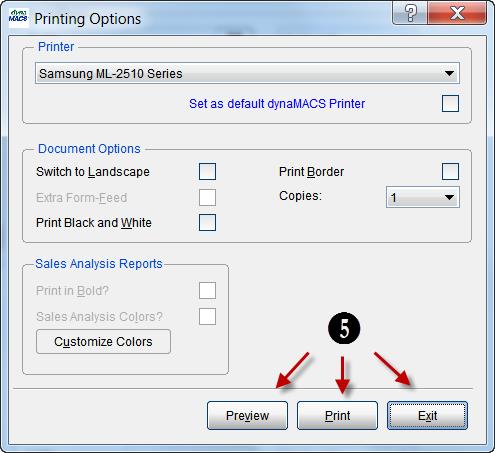Click the Switch to Landscape label text
The image size is (495, 453).
pos(93,172)
